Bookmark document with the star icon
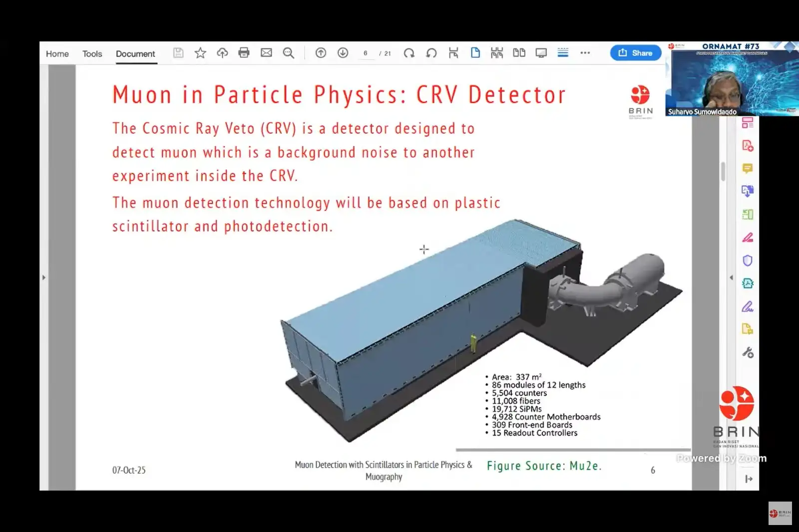The image size is (799, 532). (200, 53)
